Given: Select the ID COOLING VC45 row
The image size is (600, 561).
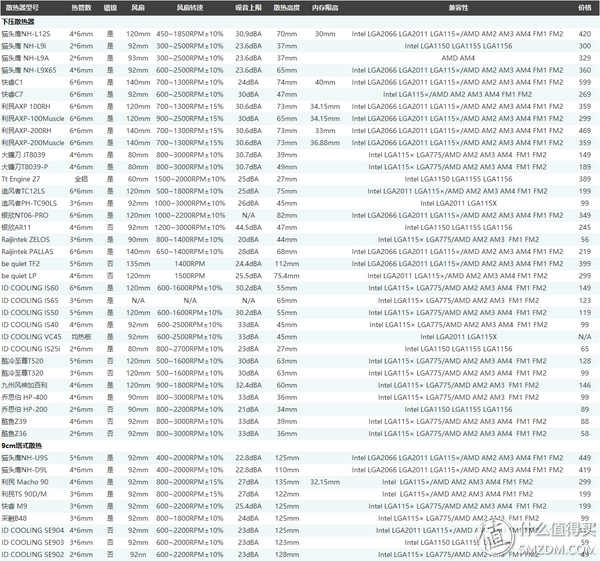Looking at the screenshot, I should (30, 337).
